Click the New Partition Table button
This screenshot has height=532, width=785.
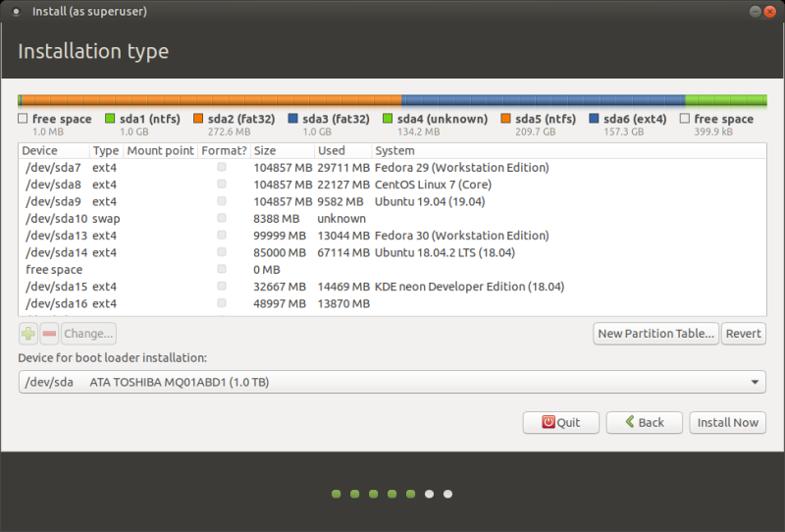point(655,334)
